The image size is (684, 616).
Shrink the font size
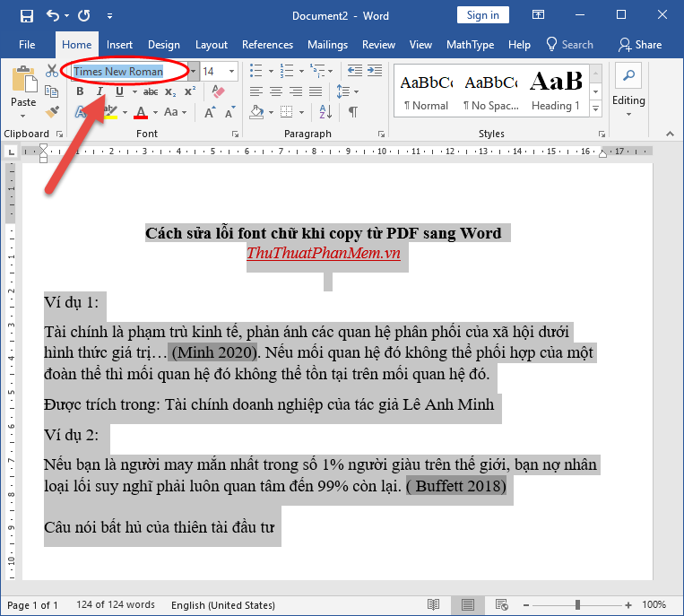click(229, 113)
